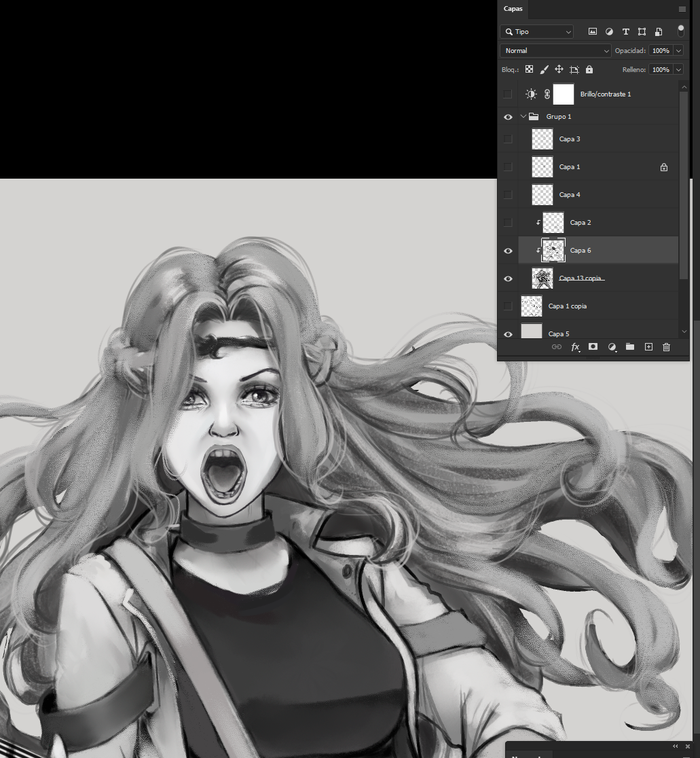Click the Relleno label
This screenshot has width=700, height=758.
click(x=634, y=69)
